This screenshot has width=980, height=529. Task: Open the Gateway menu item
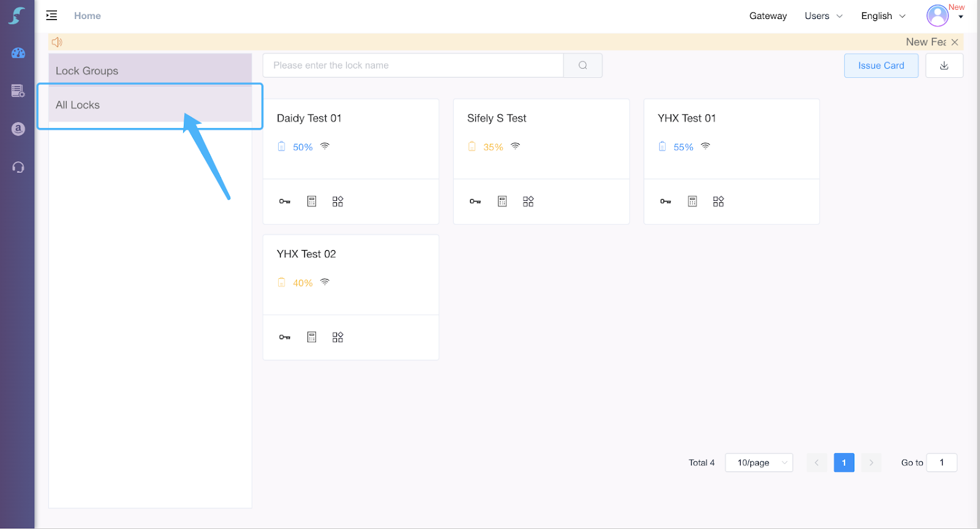768,16
